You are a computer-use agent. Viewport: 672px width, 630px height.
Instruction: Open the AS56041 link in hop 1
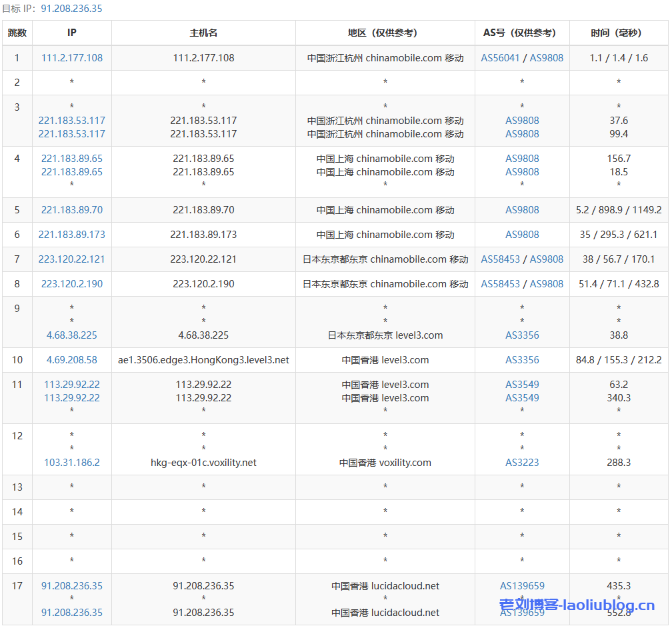(x=500, y=58)
